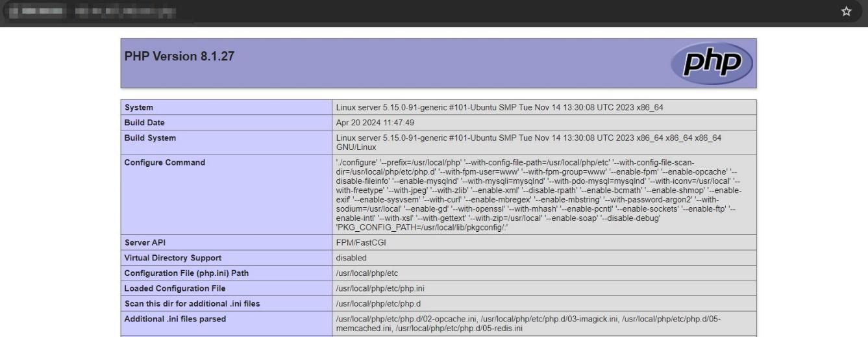Select the Build System row label
The width and height of the screenshot is (868, 337).
(x=150, y=138)
